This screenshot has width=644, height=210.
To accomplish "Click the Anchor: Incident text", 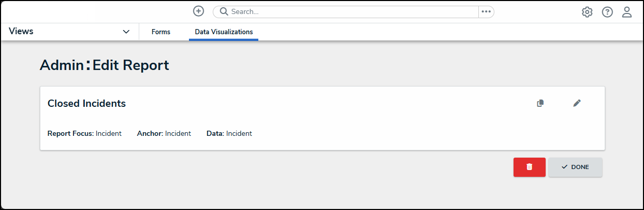I will pyautogui.click(x=164, y=134).
